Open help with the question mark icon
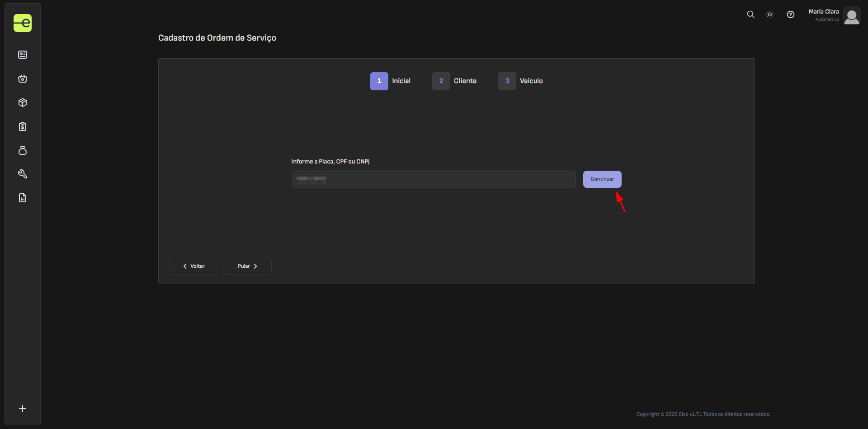The width and height of the screenshot is (868, 429). [791, 14]
